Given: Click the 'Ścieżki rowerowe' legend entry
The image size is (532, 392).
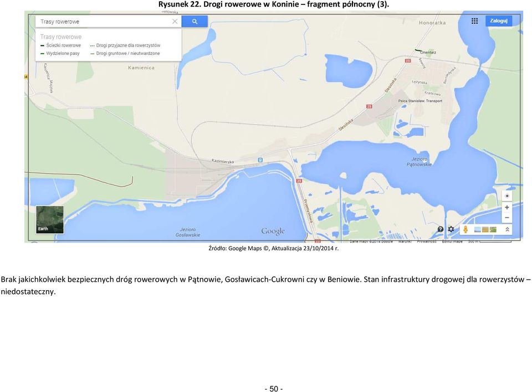Looking at the screenshot, I should pos(61,45).
